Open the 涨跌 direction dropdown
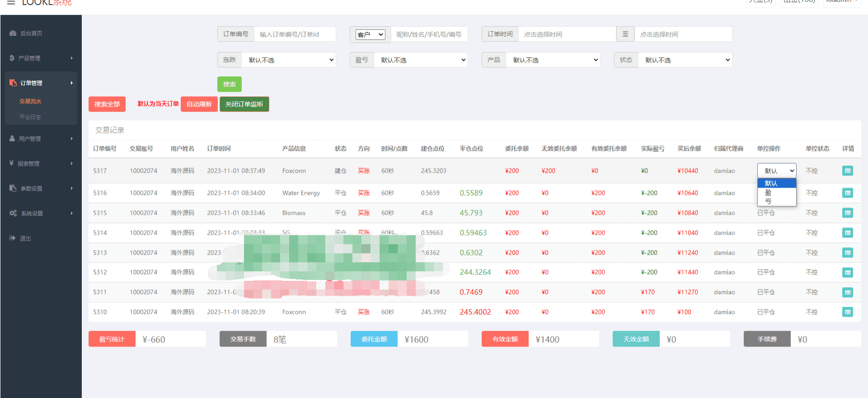 [x=289, y=60]
